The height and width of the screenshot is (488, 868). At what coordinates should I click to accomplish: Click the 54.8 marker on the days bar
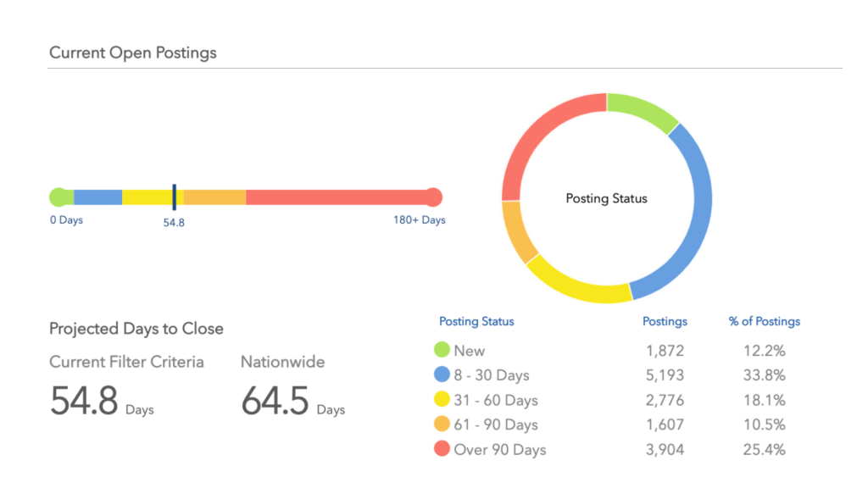click(x=174, y=197)
